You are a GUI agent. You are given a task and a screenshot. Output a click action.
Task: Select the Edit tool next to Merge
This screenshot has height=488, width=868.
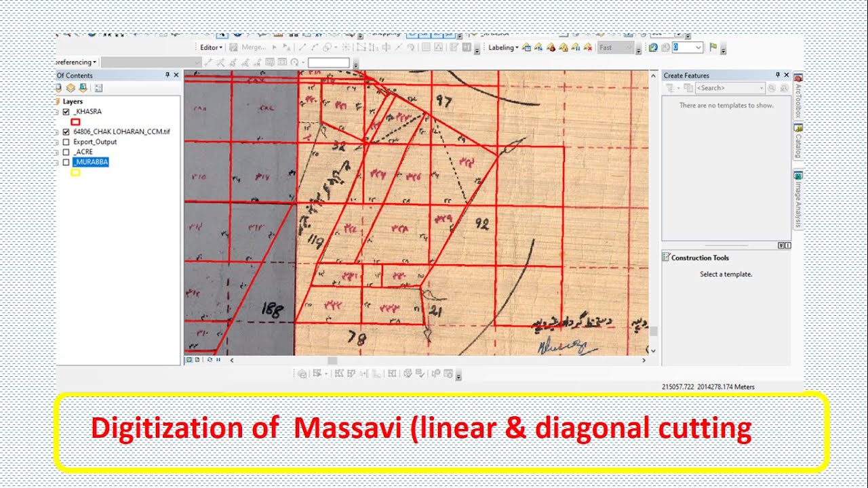[275, 47]
